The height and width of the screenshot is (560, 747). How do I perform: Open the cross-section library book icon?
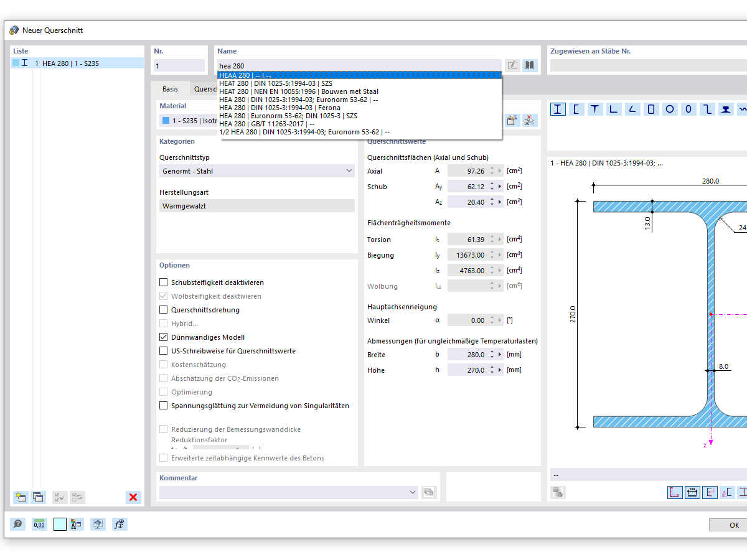[530, 65]
